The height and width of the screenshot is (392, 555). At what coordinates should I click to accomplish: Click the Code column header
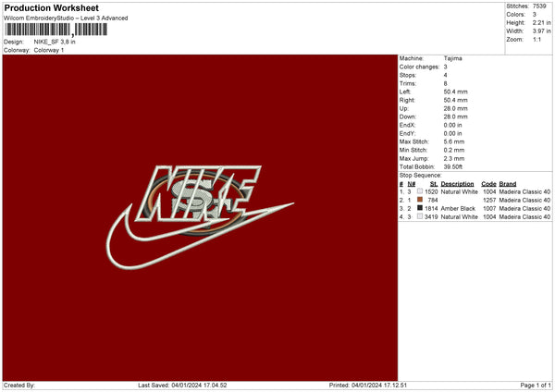(x=488, y=184)
